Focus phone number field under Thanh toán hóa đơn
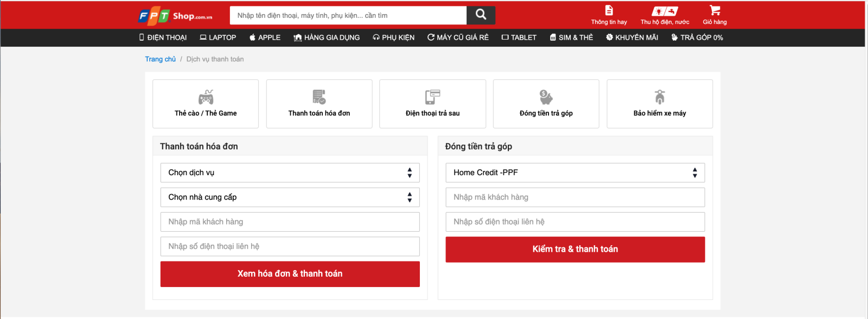Viewport: 868px width, 319px height. point(290,246)
